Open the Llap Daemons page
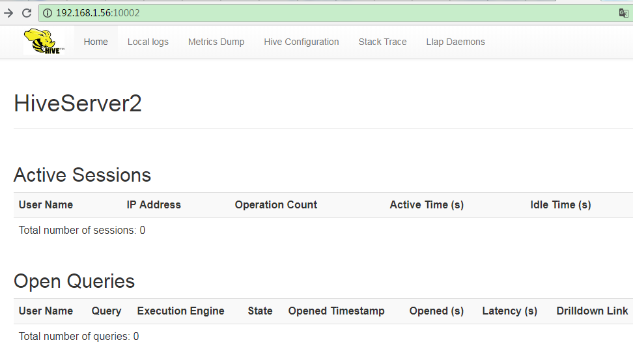 click(x=455, y=42)
